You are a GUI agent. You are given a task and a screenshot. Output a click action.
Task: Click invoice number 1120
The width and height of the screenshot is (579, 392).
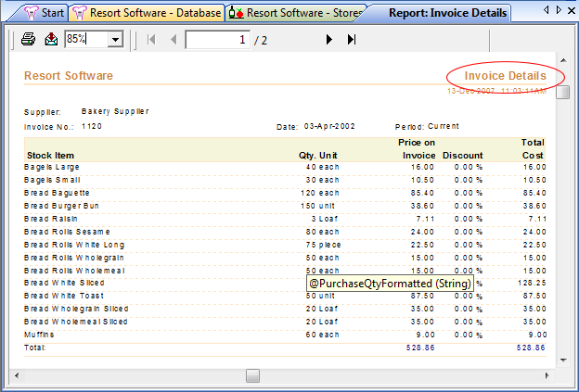92,126
